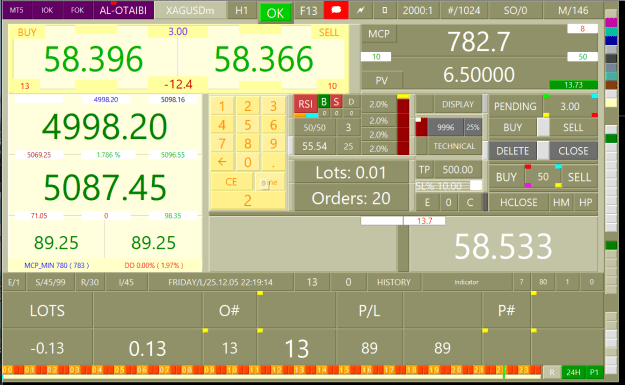Click the Indicator button

(x=466, y=282)
